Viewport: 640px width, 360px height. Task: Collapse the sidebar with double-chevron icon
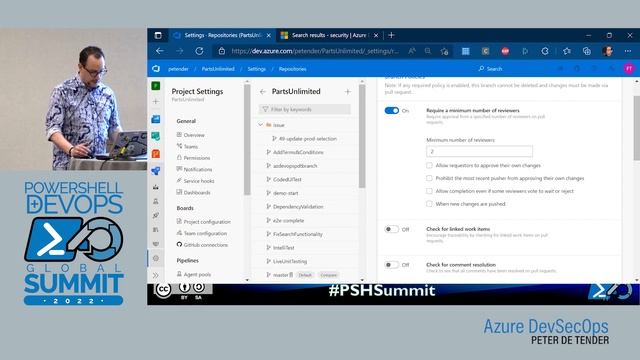[156, 275]
